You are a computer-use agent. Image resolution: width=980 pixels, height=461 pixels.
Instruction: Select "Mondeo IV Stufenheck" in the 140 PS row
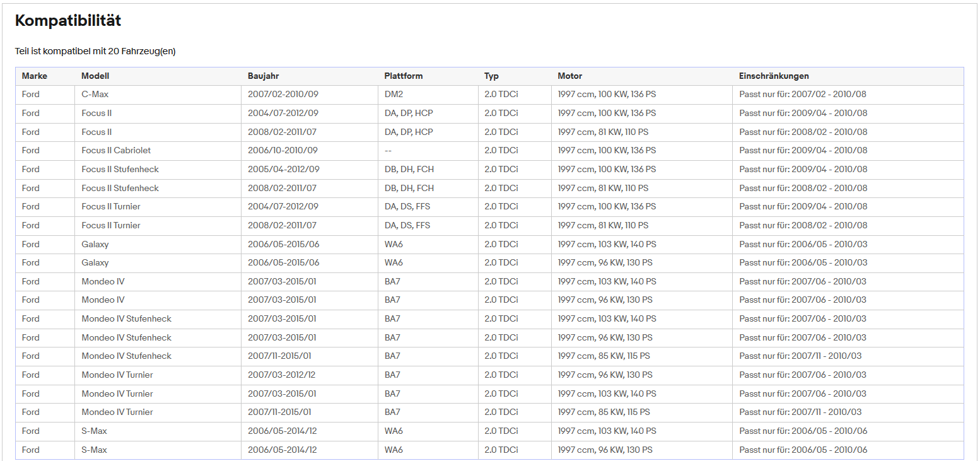tap(126, 318)
